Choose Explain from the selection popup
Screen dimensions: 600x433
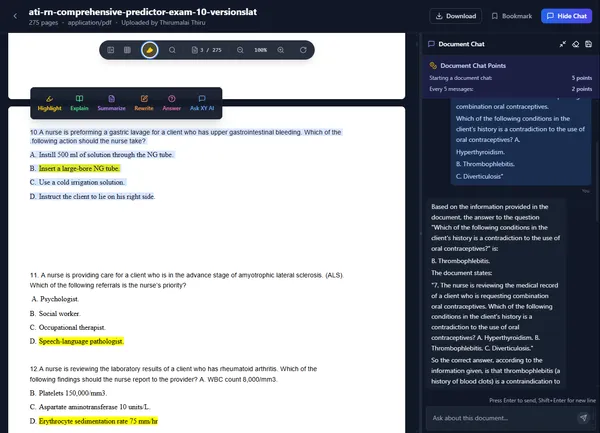click(x=80, y=102)
